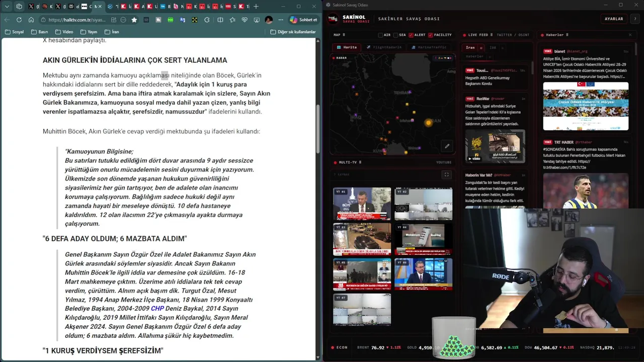
Task: Click the site info lock icon
Action: coord(43,20)
